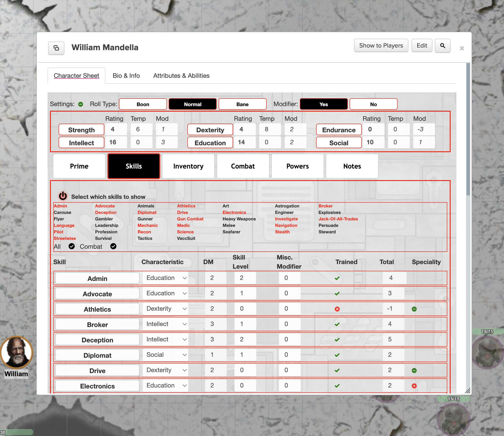Open the Admin characteristic dropdown
The width and height of the screenshot is (504, 436).
click(166, 278)
